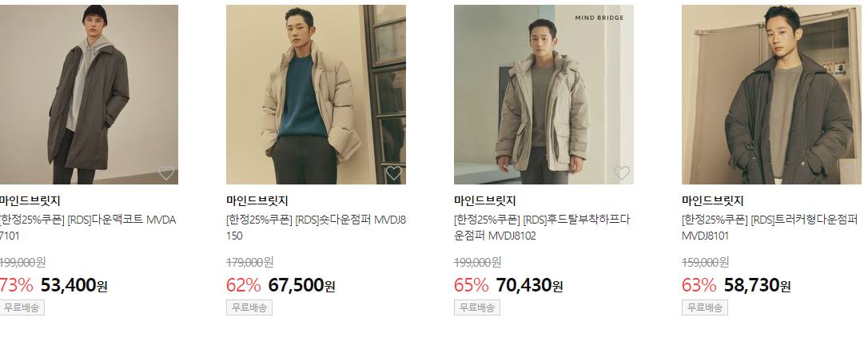868x341 pixels.
Task: Open the 트러커형다운점퍼 MVDJ8101 product photo
Action: pos(771,94)
